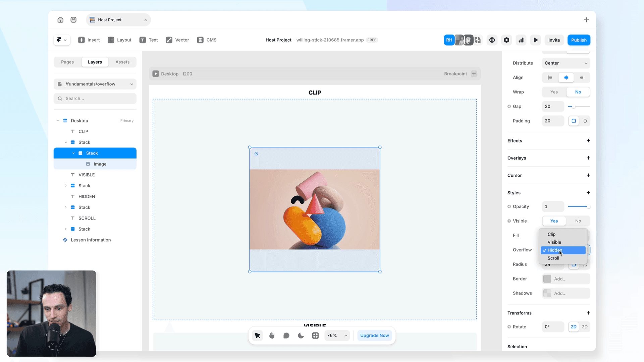Align items to start
Image resolution: width=644 pixels, height=362 pixels.
tap(550, 77)
